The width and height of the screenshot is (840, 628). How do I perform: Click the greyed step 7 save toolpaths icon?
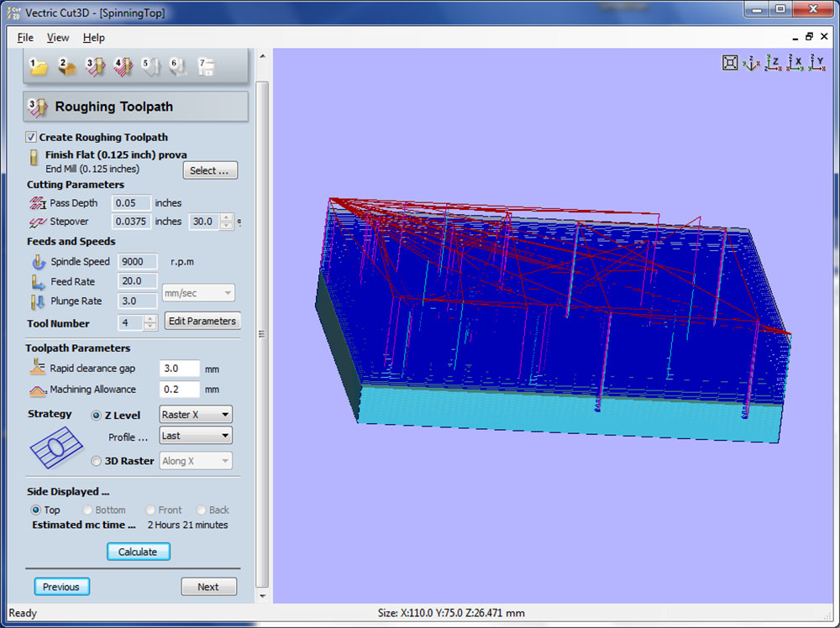coord(207,67)
